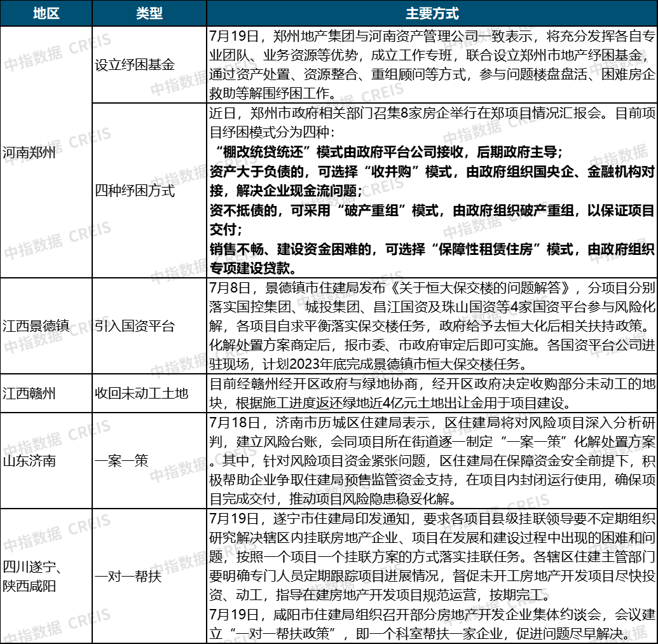Viewport: 658px width, 644px height.
Task: Select the 一对一帮扶 type cell
Action: point(149,576)
